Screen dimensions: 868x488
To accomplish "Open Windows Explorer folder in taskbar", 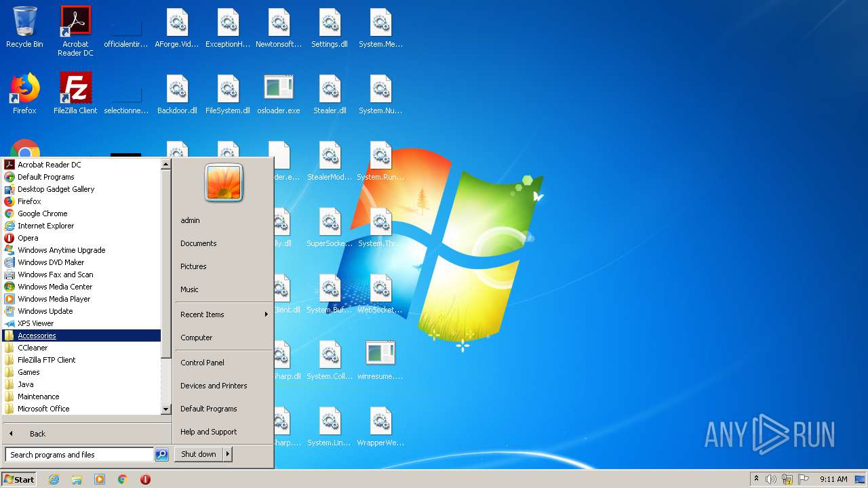I will [77, 479].
